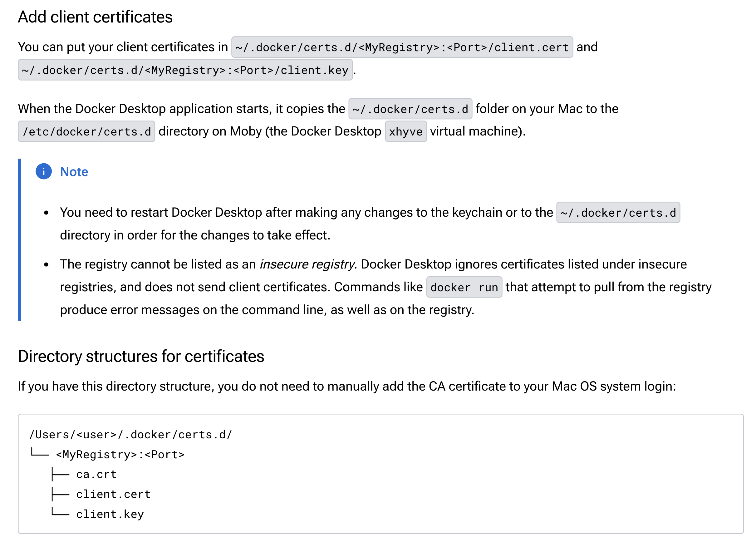Click the ~/.docker/certs.d code before 'folder on your Mac'

pyautogui.click(x=410, y=109)
